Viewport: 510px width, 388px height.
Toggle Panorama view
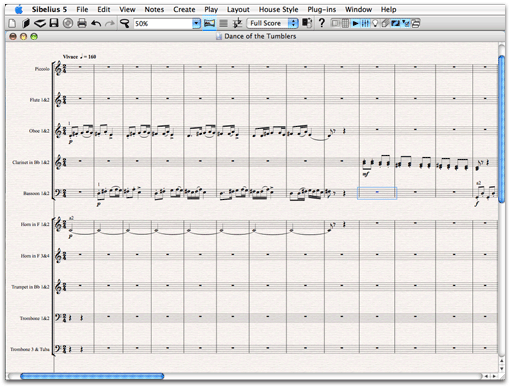[209, 23]
